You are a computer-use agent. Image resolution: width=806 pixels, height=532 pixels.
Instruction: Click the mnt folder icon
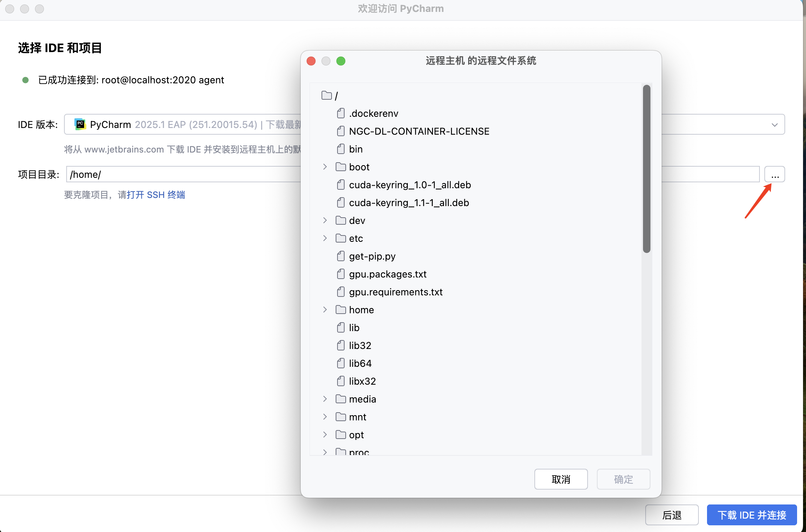click(x=340, y=417)
